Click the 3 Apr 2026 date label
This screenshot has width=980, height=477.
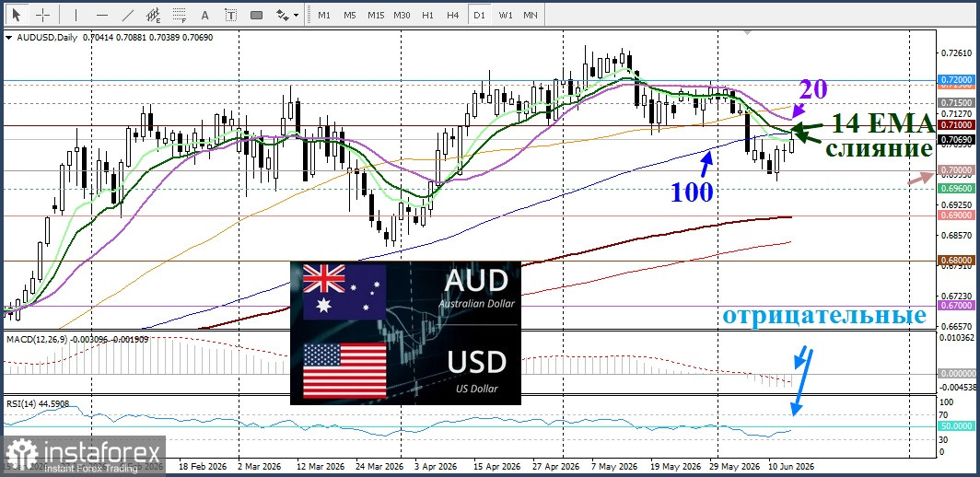tap(437, 466)
